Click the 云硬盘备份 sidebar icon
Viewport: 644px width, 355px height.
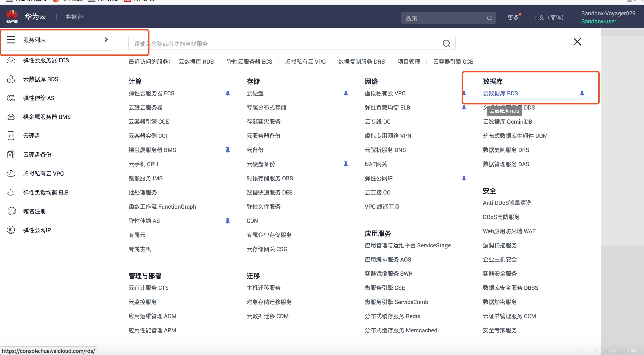point(11,155)
